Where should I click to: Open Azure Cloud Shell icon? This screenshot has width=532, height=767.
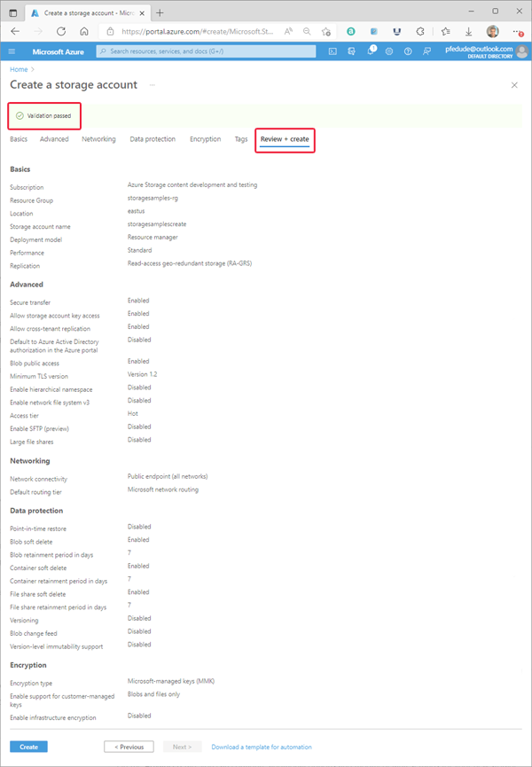332,51
